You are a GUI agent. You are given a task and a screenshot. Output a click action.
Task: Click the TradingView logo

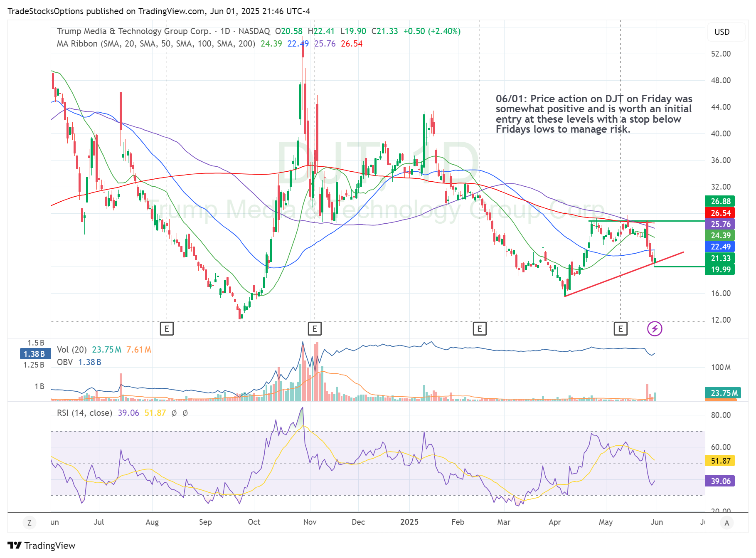tap(42, 546)
